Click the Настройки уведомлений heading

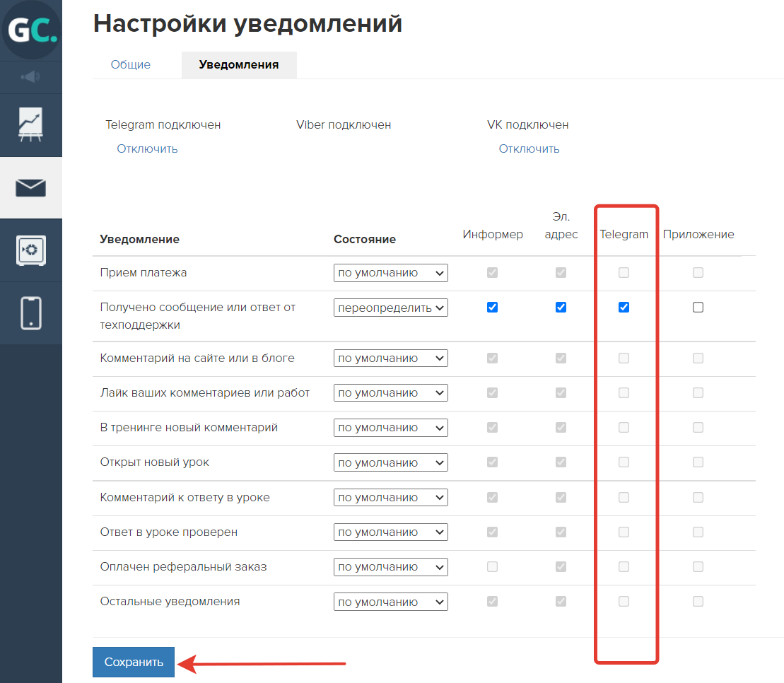(x=247, y=23)
